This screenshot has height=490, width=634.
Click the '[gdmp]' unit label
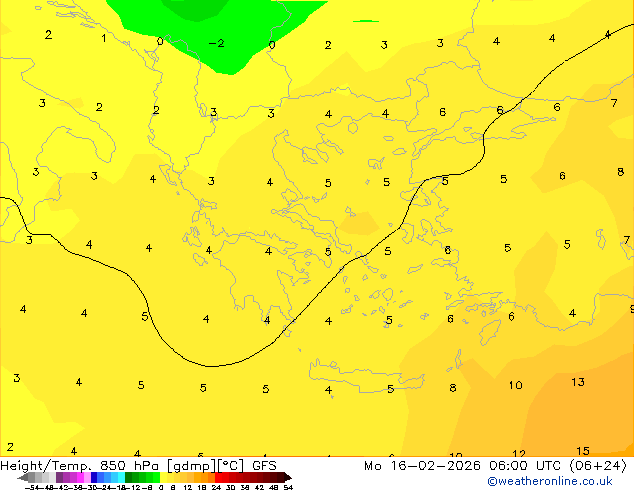pos(192,466)
